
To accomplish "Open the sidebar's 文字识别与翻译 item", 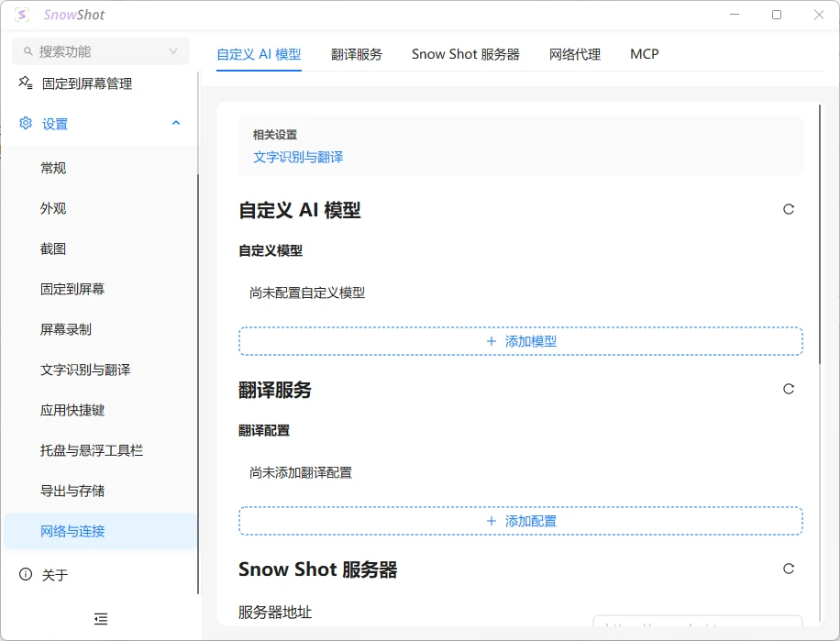I will pos(101,370).
